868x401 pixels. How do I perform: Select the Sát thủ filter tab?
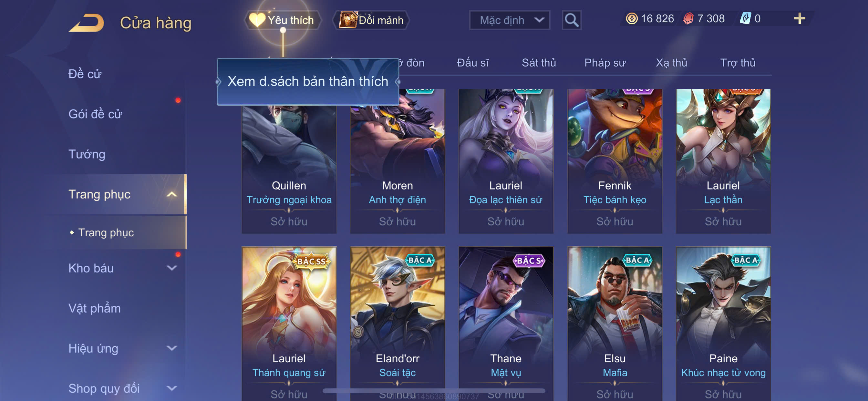[539, 63]
